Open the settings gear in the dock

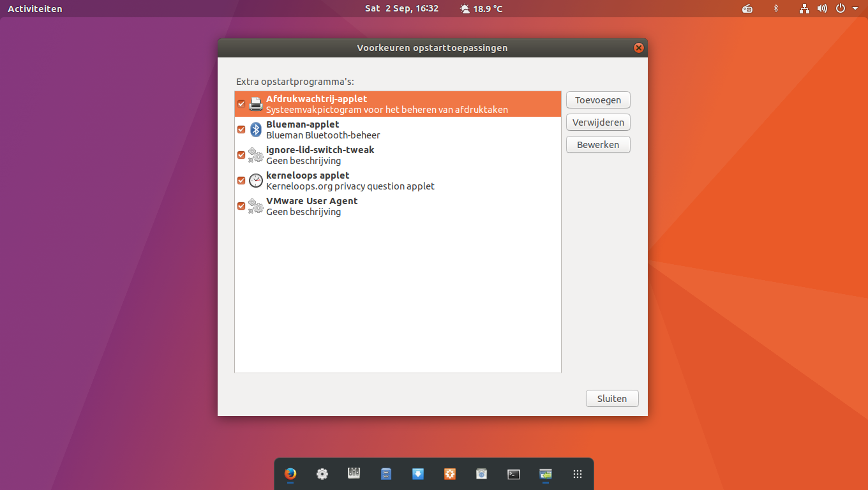pos(322,474)
